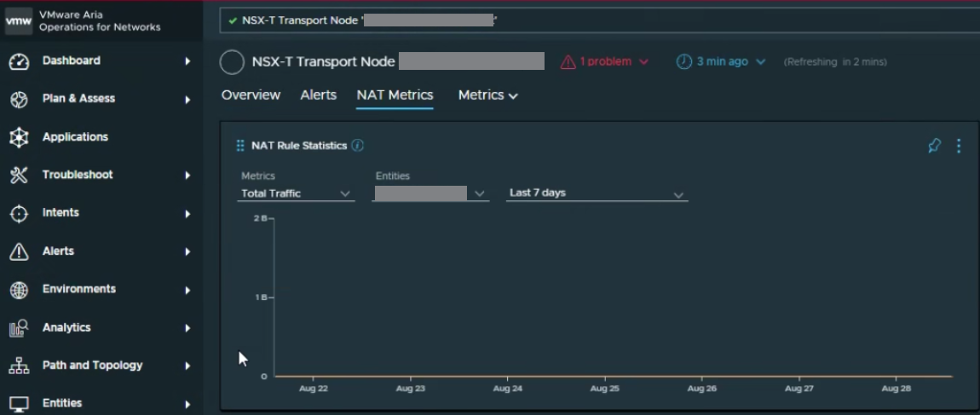Screen dimensions: 980x415
Task: Click the Dashboard gauge icon in sidebar
Action: point(19,61)
